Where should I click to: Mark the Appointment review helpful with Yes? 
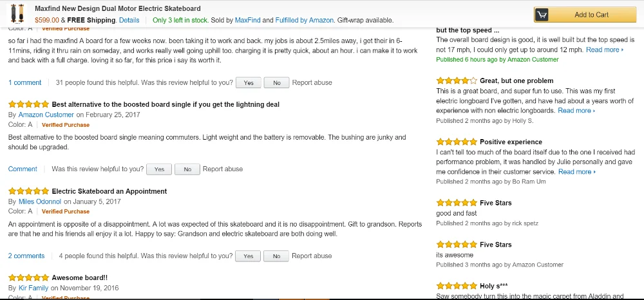click(248, 256)
